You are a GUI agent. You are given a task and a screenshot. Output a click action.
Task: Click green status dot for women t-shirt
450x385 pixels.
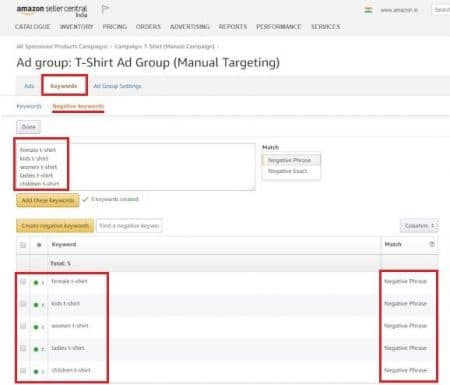[x=36, y=327]
